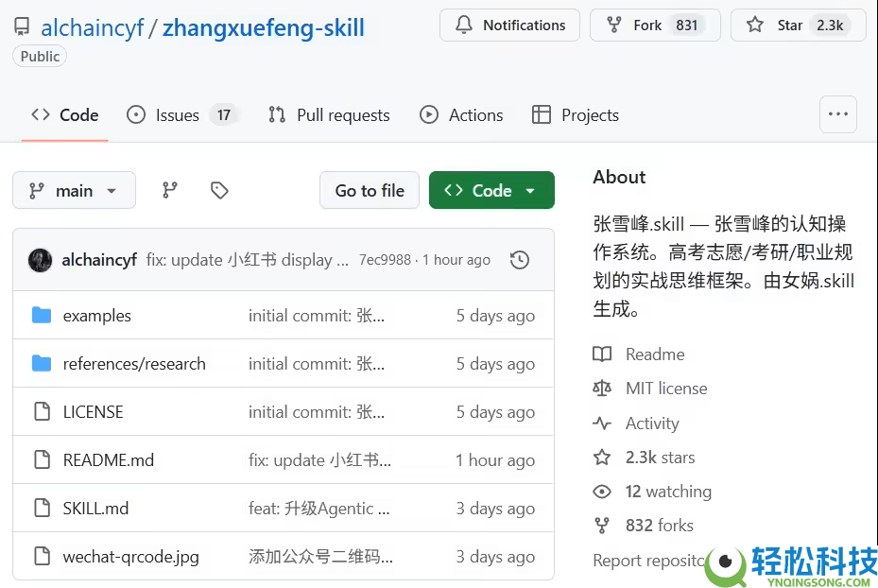Click the eye icon beside 12 watching

[602, 492]
